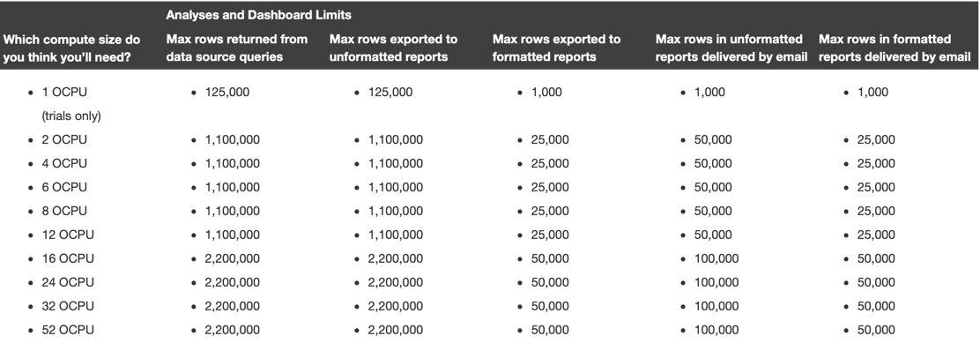Select the 8 OCPU row label
The image size is (980, 351).
[x=64, y=211]
